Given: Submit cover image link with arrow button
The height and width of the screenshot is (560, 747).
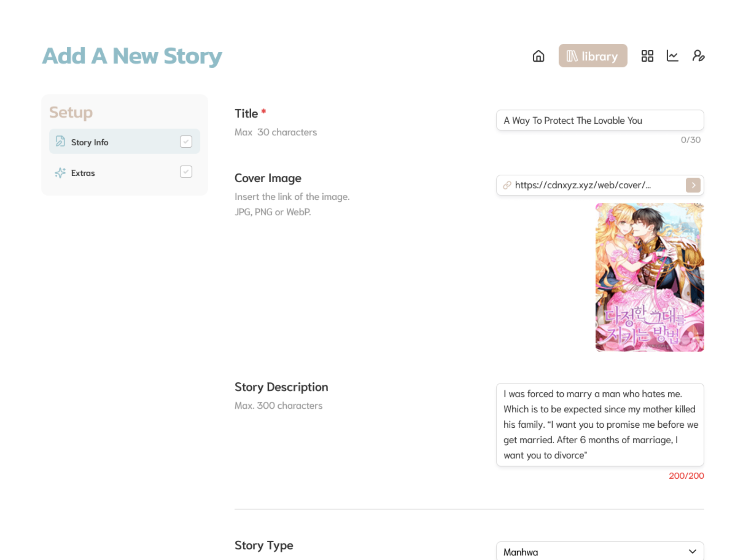Looking at the screenshot, I should 693,185.
